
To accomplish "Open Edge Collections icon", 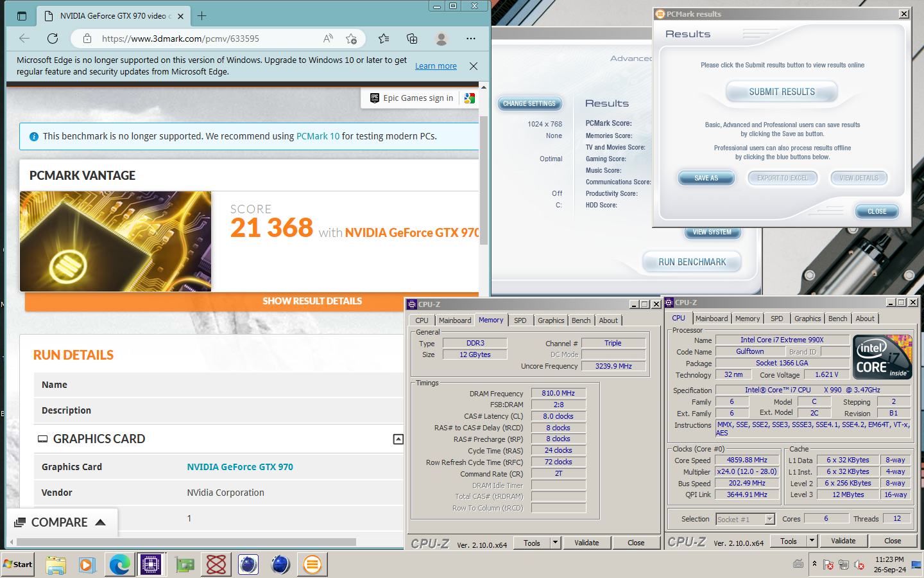I will coord(412,39).
